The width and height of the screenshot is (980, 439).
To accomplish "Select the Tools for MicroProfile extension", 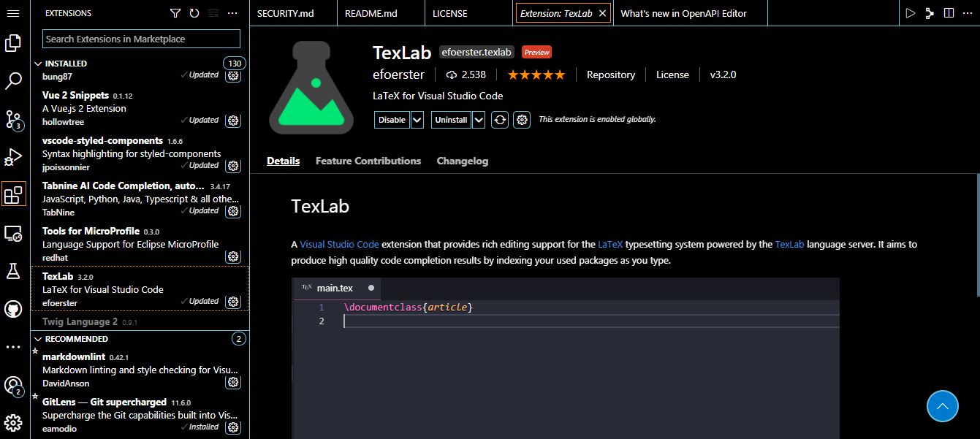I will click(140, 244).
